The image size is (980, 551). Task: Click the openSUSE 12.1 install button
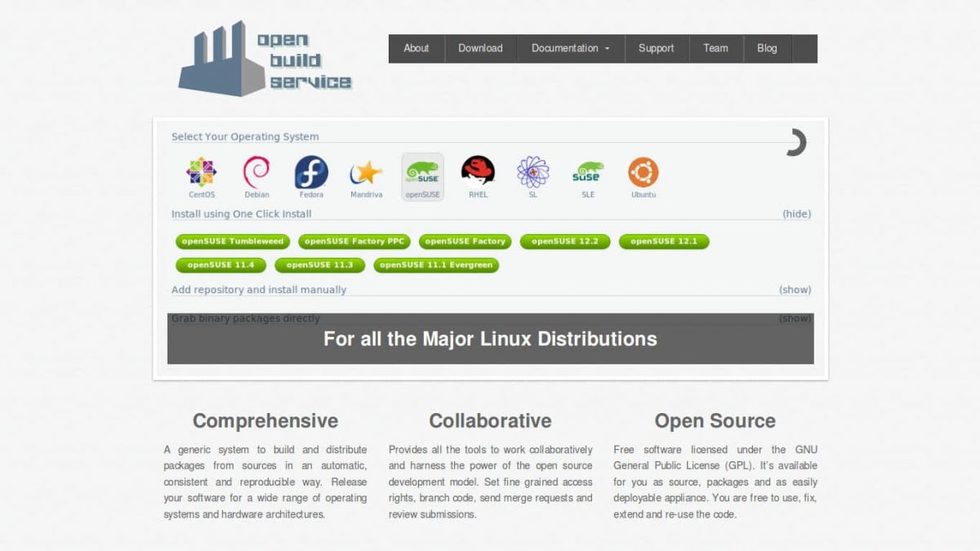pyautogui.click(x=664, y=242)
